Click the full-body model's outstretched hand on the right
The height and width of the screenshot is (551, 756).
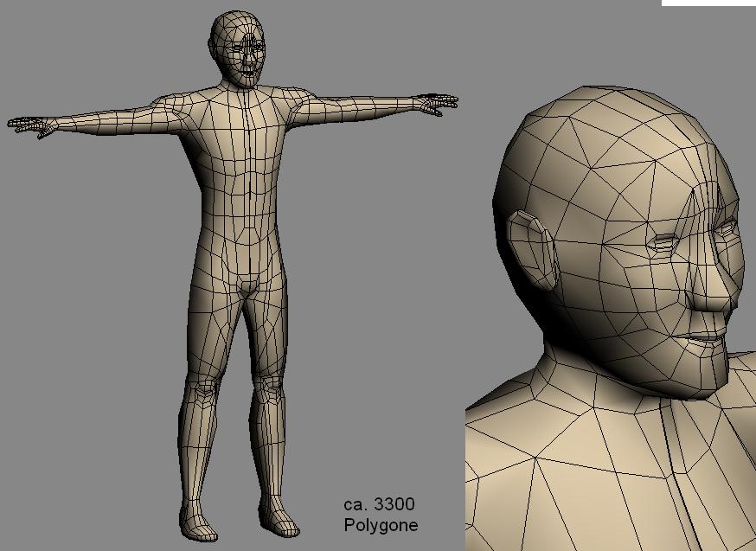(x=436, y=103)
